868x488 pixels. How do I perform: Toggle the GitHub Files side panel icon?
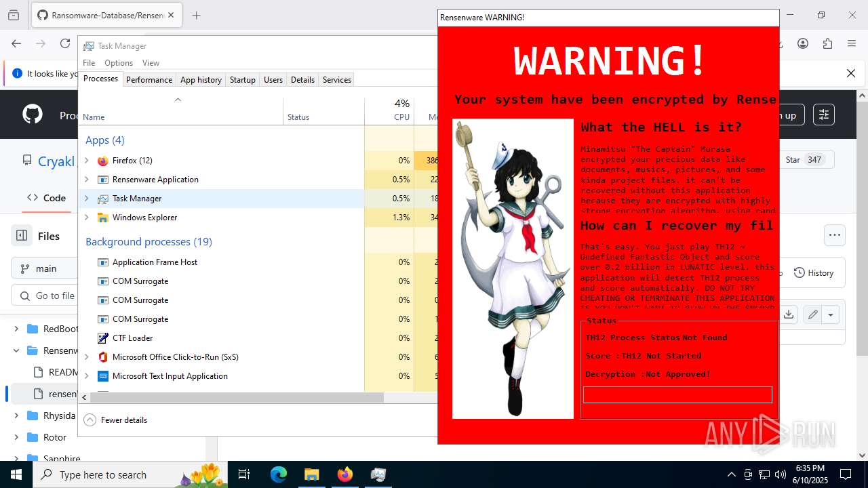point(22,236)
